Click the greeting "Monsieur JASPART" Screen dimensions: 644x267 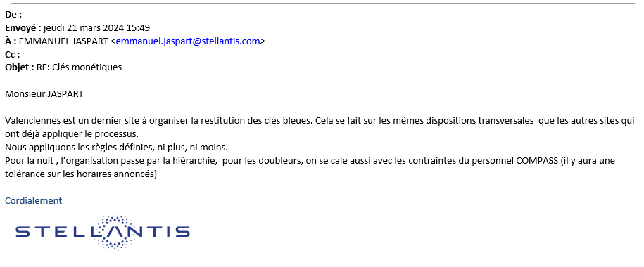tap(44, 94)
